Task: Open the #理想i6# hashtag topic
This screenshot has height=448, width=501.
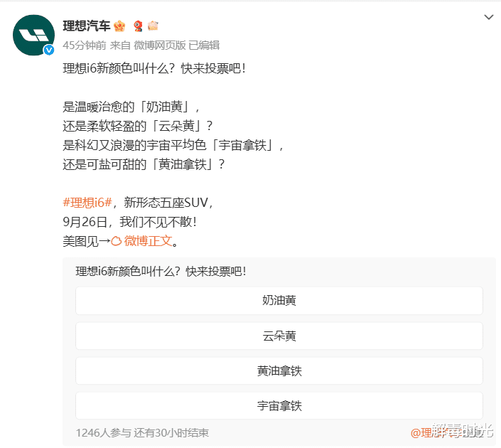Action: click(87, 203)
